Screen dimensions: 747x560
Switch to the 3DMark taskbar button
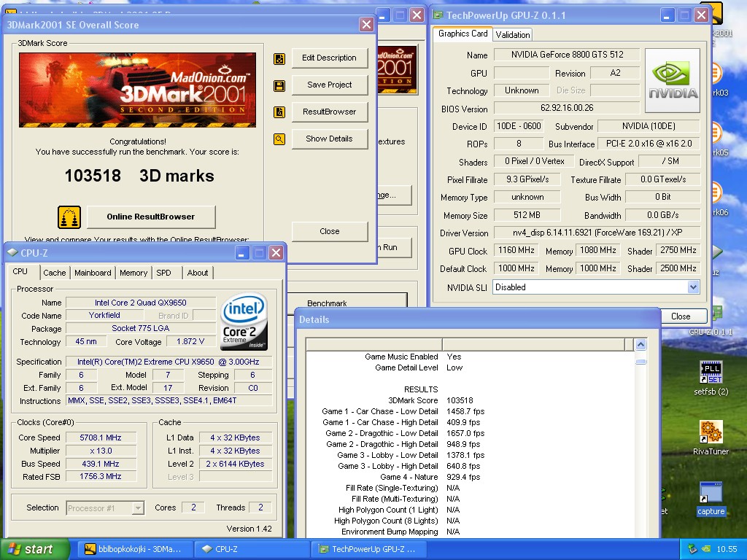pyautogui.click(x=134, y=549)
